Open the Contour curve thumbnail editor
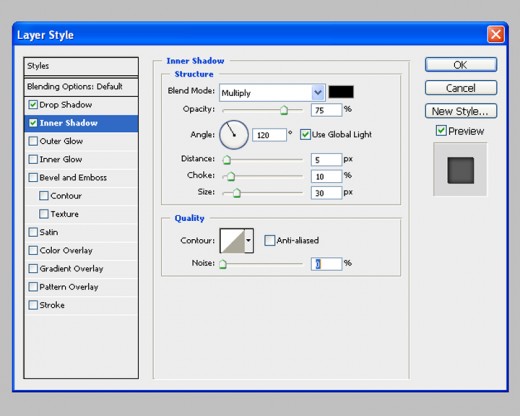The height and width of the screenshot is (416, 520). 232,240
